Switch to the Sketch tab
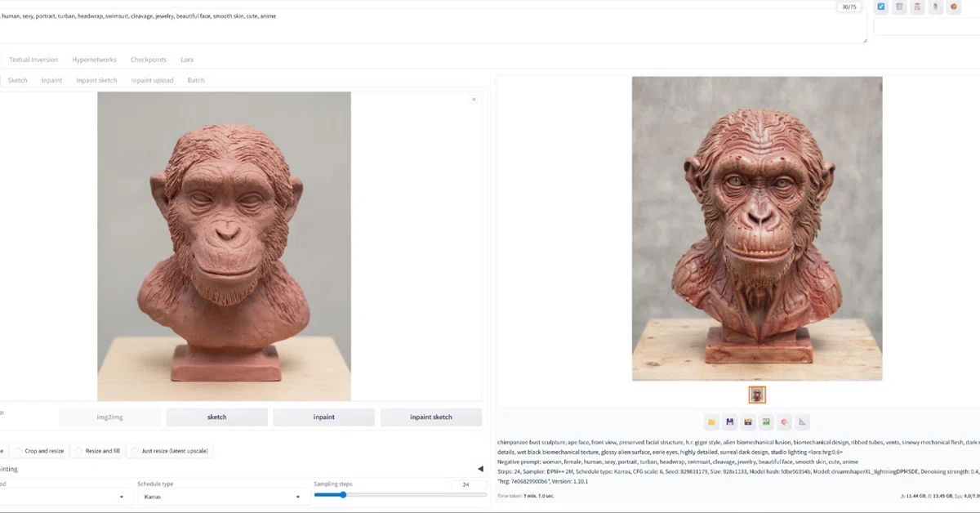Image resolution: width=980 pixels, height=513 pixels. (x=18, y=80)
